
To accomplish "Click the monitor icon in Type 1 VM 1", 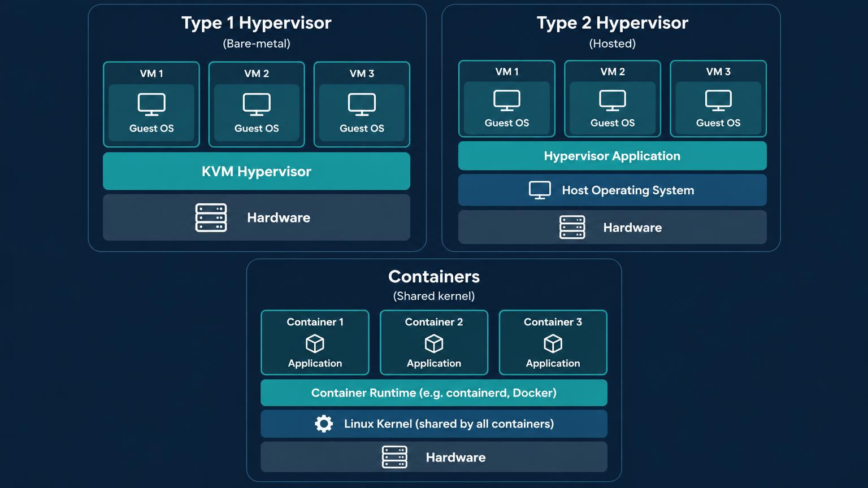I will pyautogui.click(x=151, y=104).
